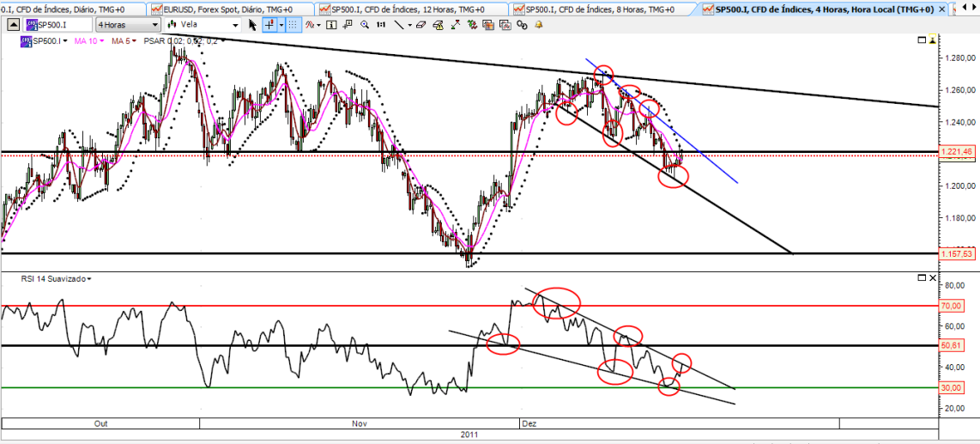Click the chain link icon
Viewport: 980px width, 444px height.
(522, 24)
